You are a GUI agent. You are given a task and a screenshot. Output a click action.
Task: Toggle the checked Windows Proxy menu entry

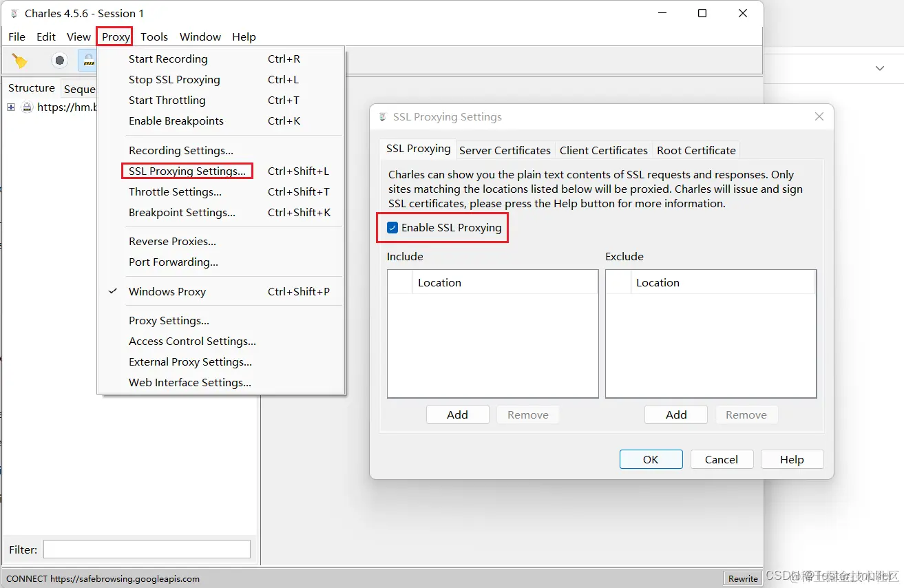220,291
